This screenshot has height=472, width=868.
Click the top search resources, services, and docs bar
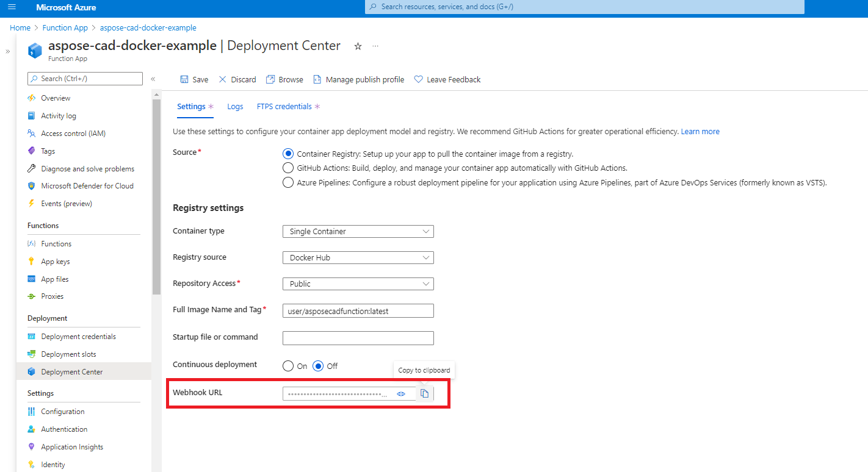pyautogui.click(x=585, y=7)
